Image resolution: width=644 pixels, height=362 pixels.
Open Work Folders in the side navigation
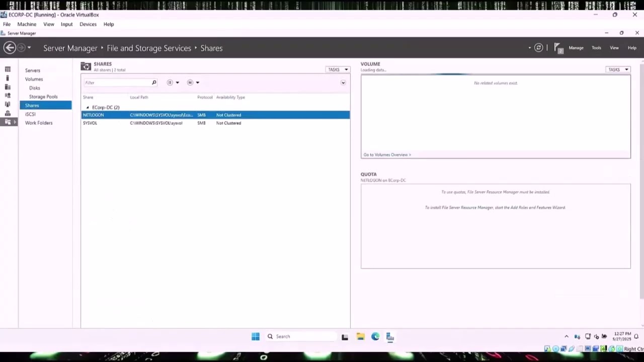[39, 123]
